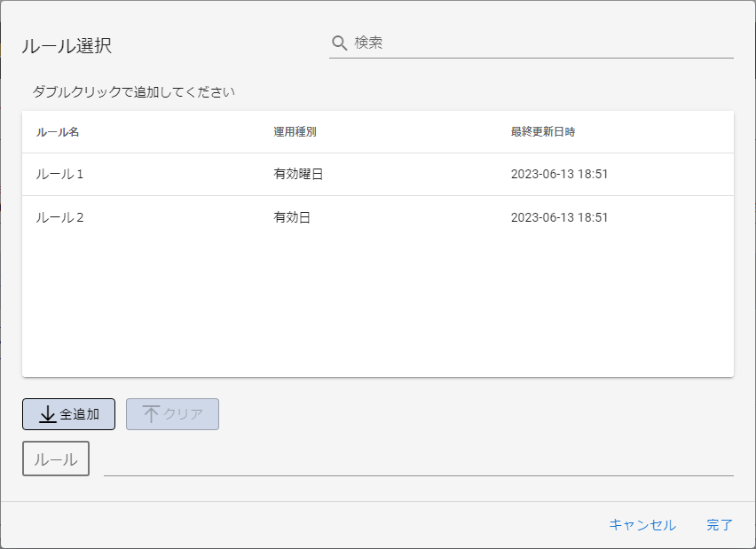Click the ダブルクリックで追加してください hint text
Image resolution: width=756 pixels, height=549 pixels.
[133, 92]
